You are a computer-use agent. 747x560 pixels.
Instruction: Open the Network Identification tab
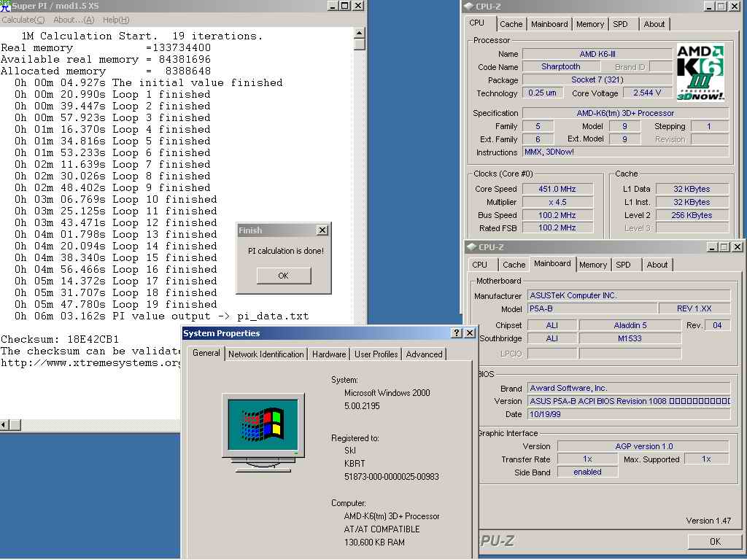[x=266, y=354]
